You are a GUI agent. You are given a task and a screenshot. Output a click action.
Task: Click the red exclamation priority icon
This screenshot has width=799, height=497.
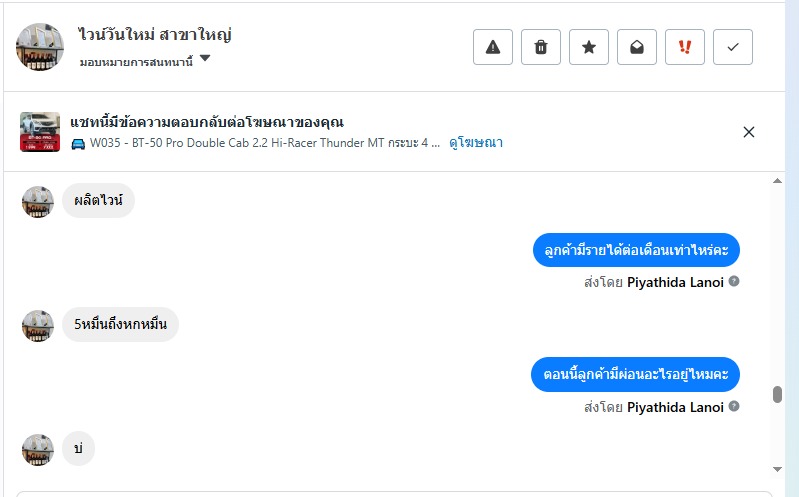(x=685, y=47)
